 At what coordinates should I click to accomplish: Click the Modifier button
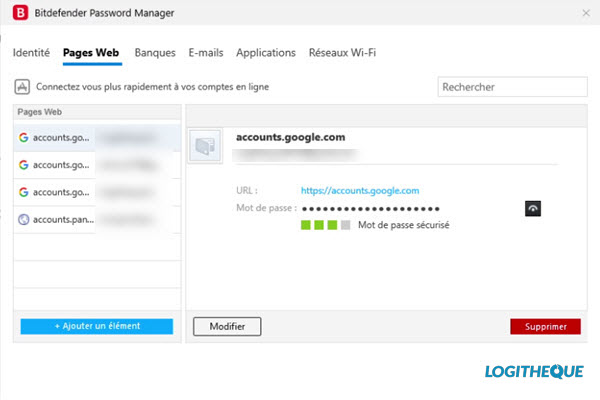coord(227,327)
